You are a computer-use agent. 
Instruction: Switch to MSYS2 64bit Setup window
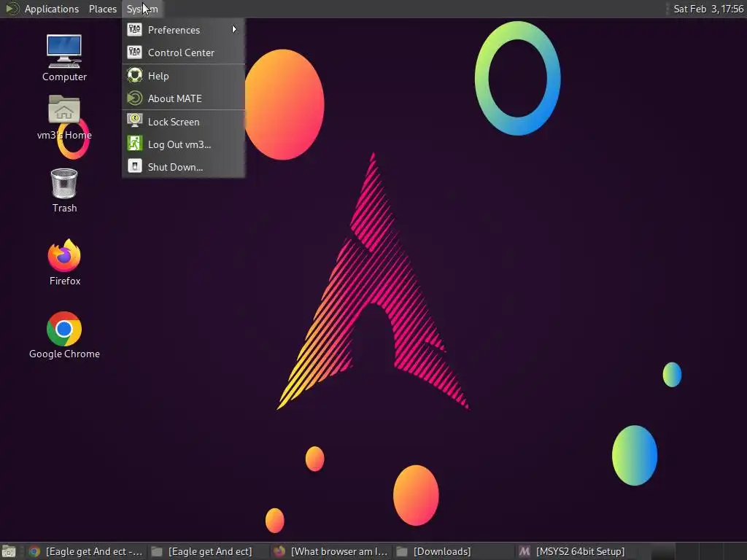pyautogui.click(x=576, y=551)
